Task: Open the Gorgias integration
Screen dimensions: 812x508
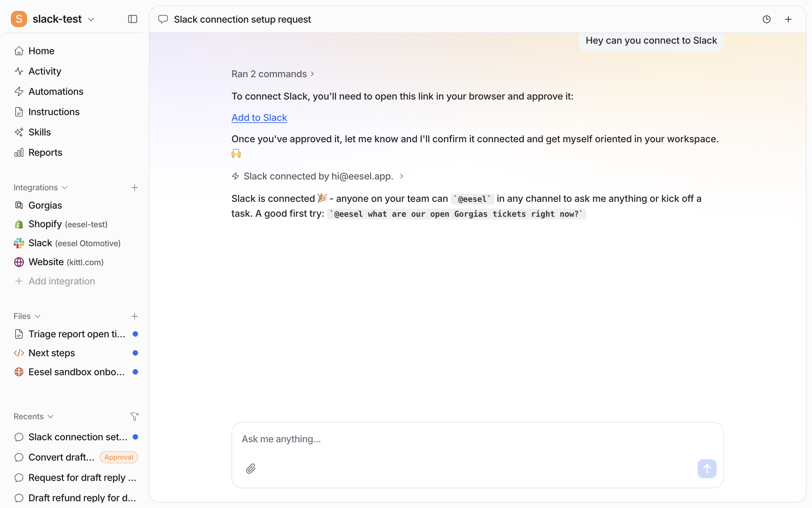Action: pos(74,205)
